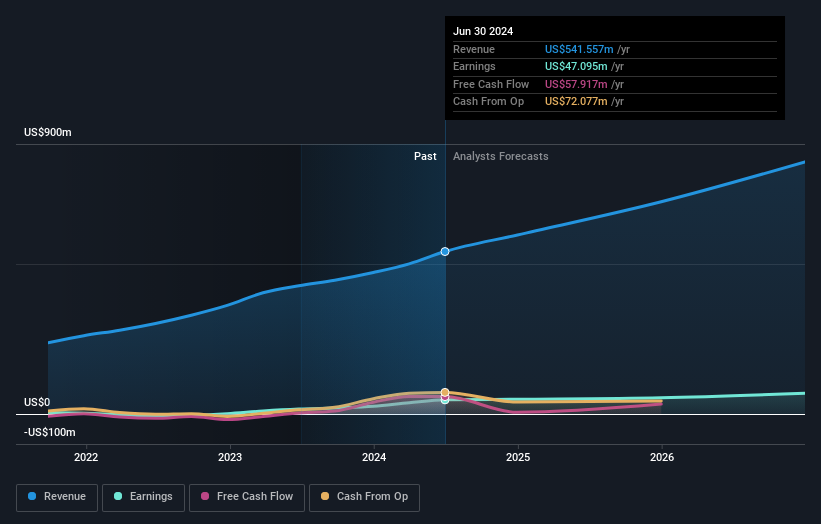The width and height of the screenshot is (821, 524).
Task: Click the US$0 y-axis label
Action: [x=37, y=403]
